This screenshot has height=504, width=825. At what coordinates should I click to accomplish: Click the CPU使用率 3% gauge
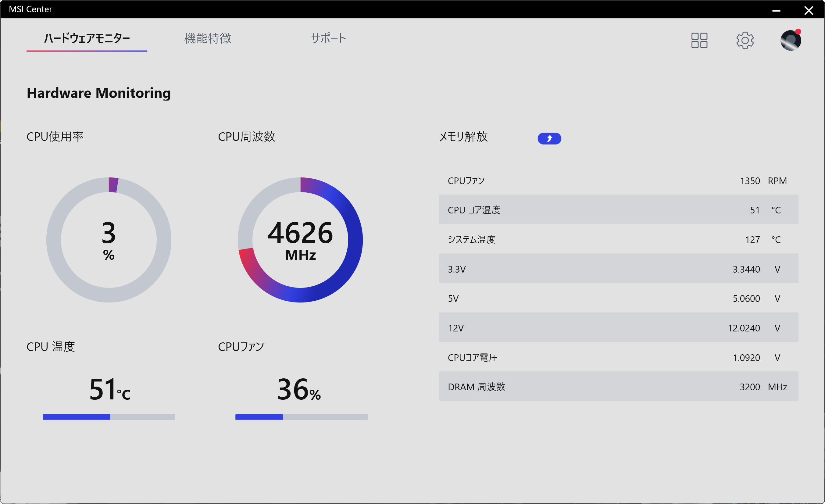coord(109,240)
